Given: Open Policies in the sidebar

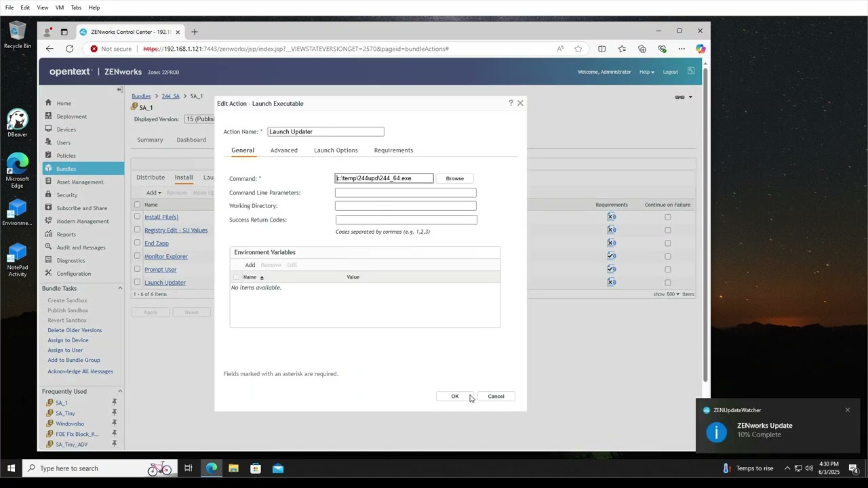Looking at the screenshot, I should click(x=66, y=156).
